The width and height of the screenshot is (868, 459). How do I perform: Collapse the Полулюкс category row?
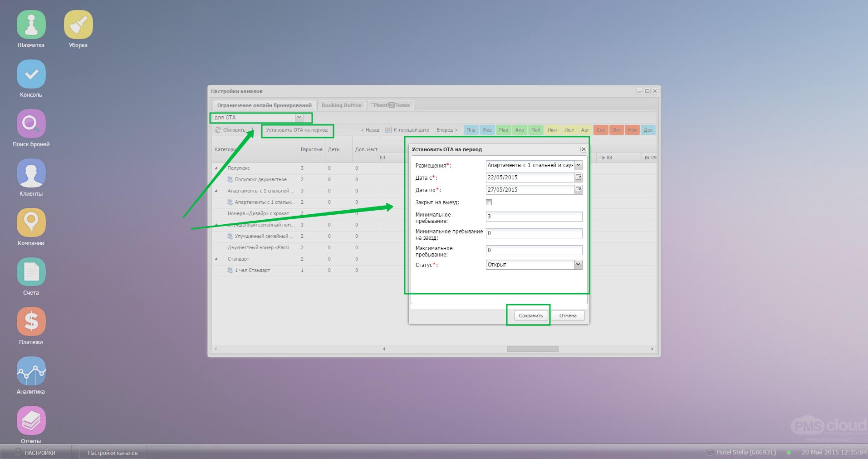point(216,168)
